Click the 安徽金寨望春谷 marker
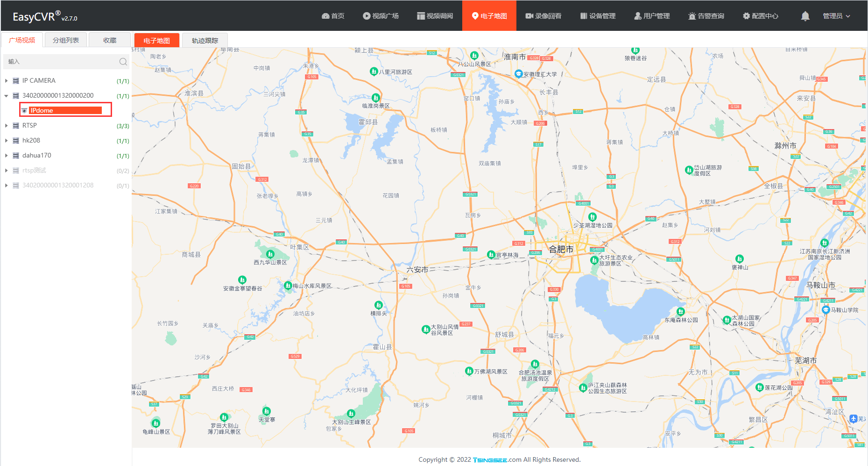This screenshot has height=466, width=868. pos(242,280)
